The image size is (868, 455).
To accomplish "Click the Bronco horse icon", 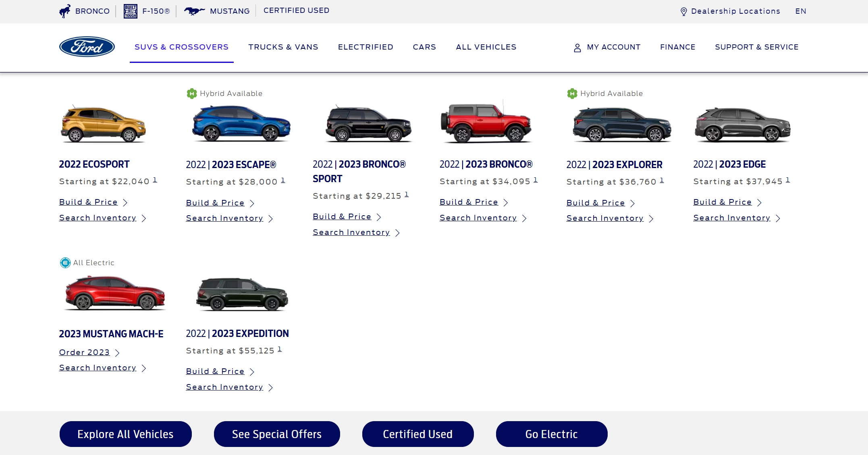I will 65,11.
